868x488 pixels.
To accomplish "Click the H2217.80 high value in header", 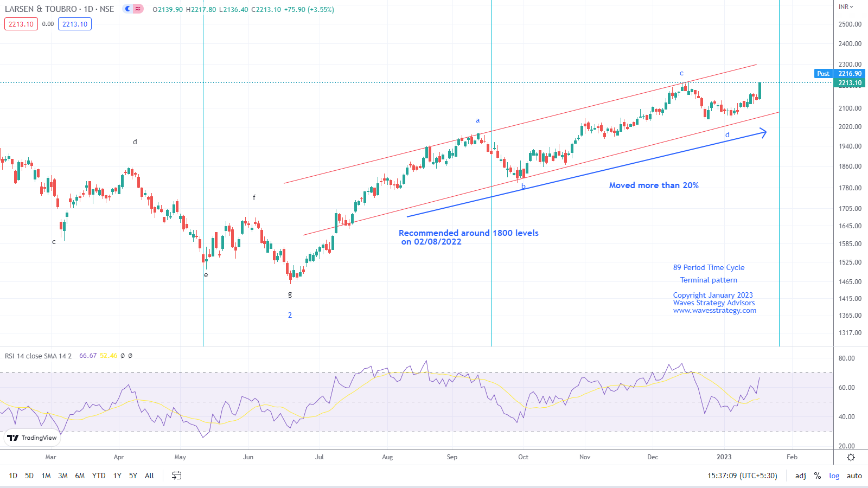I will 201,10.
